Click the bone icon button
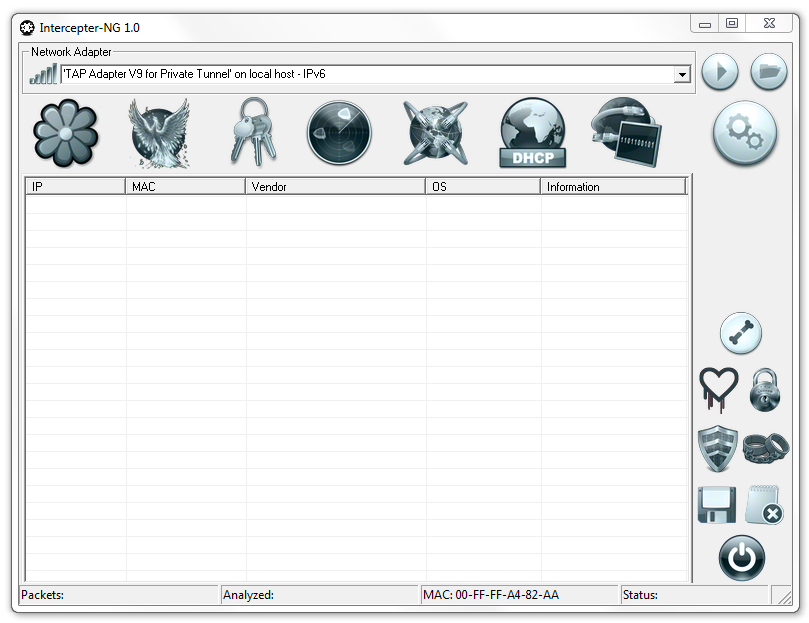This screenshot has height=623, width=809. (x=741, y=333)
